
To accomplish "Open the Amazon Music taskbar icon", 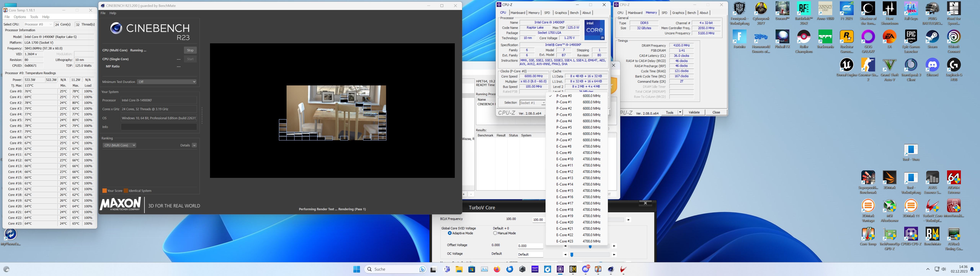I will coord(535,269).
